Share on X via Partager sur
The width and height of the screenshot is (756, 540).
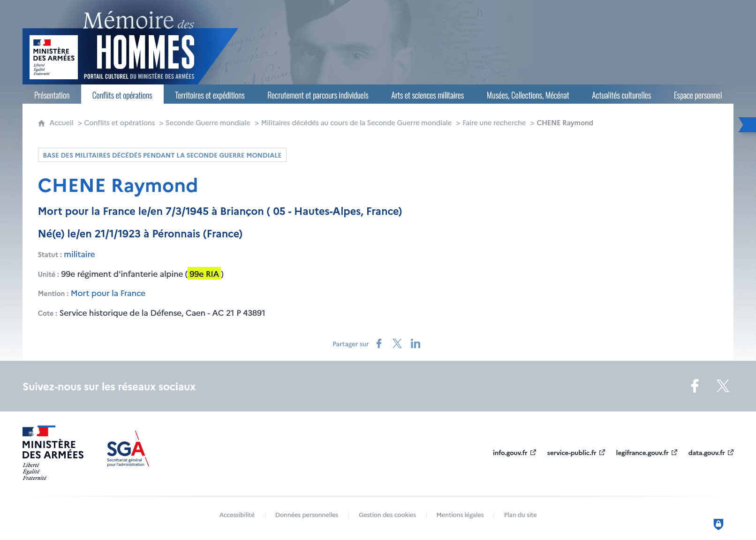pyautogui.click(x=397, y=343)
